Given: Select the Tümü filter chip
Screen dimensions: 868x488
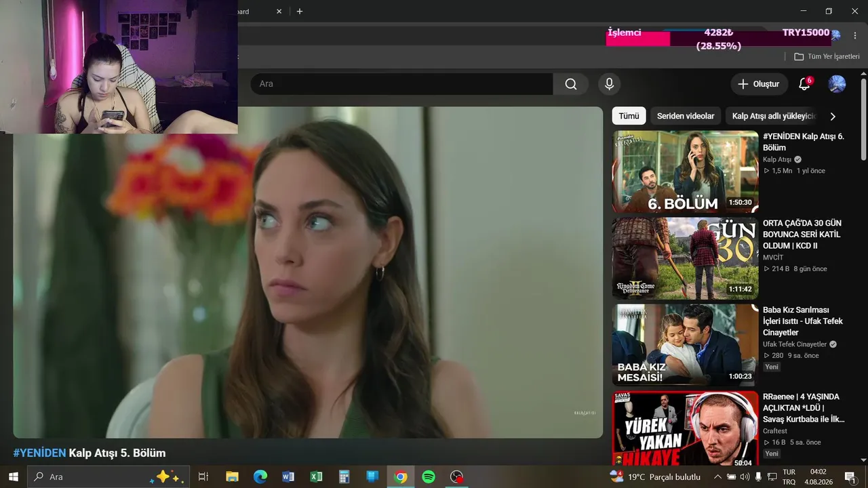Looking at the screenshot, I should pyautogui.click(x=629, y=116).
